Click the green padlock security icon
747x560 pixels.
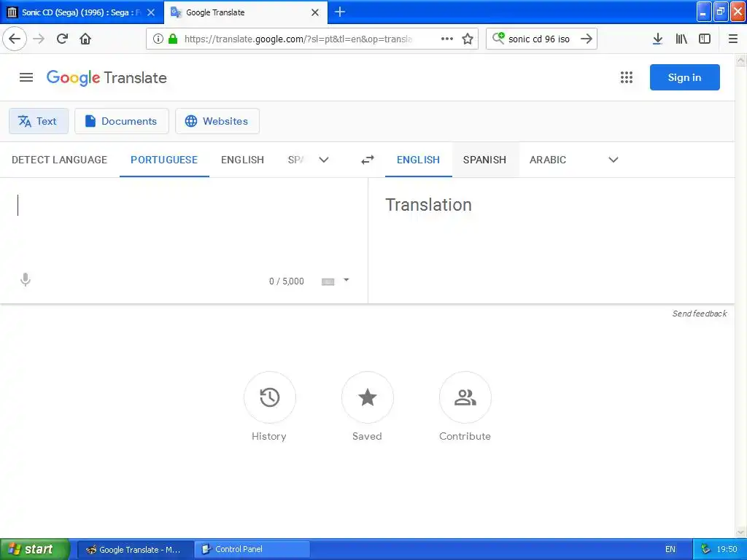(x=173, y=39)
